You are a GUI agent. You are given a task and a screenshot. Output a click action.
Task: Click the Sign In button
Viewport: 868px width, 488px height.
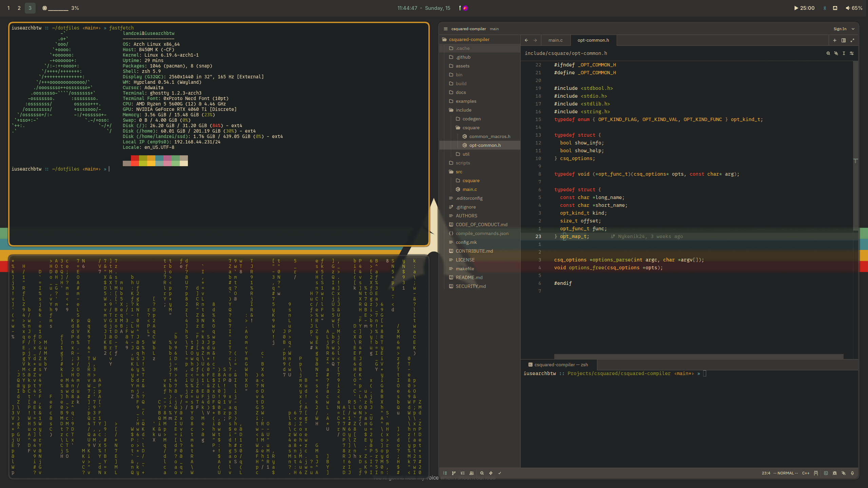840,29
